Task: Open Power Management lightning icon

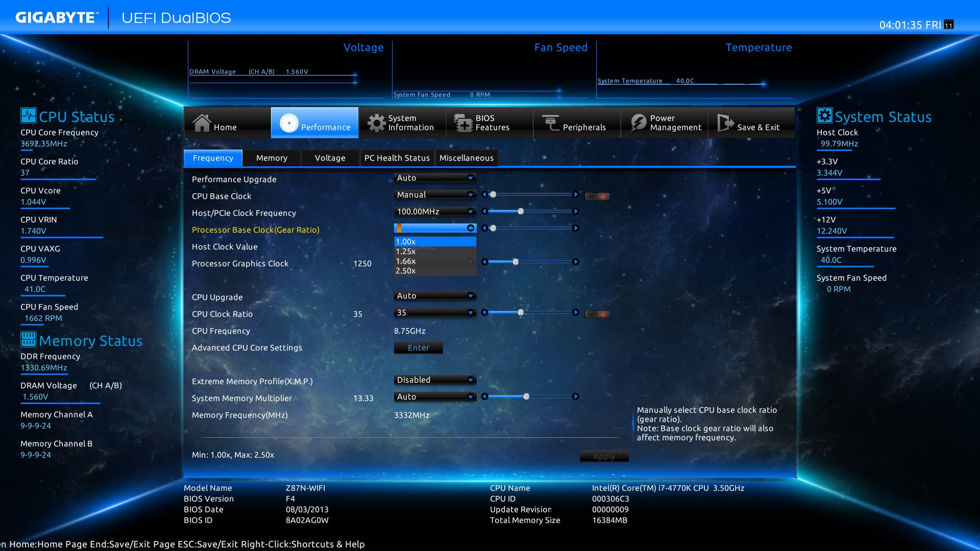Action: (638, 123)
